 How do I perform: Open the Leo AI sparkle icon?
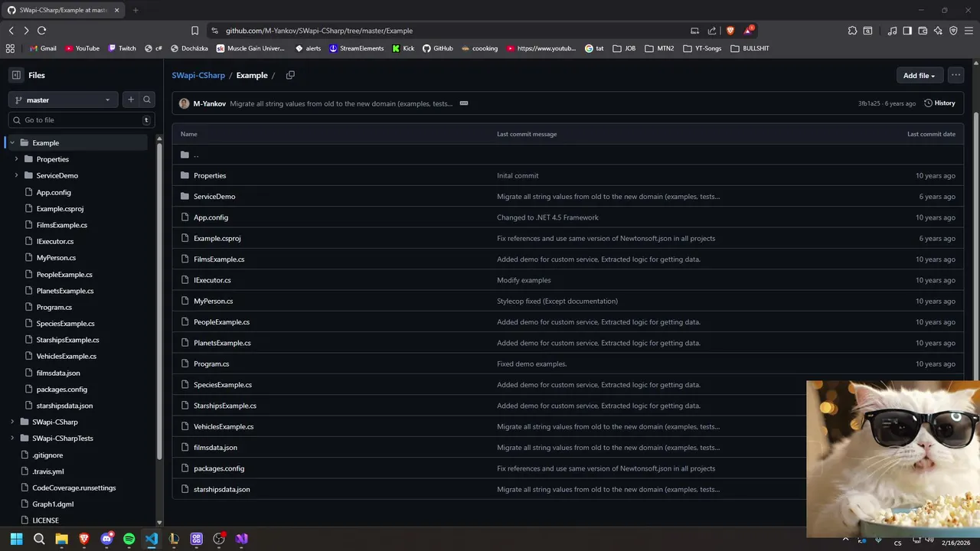[938, 31]
